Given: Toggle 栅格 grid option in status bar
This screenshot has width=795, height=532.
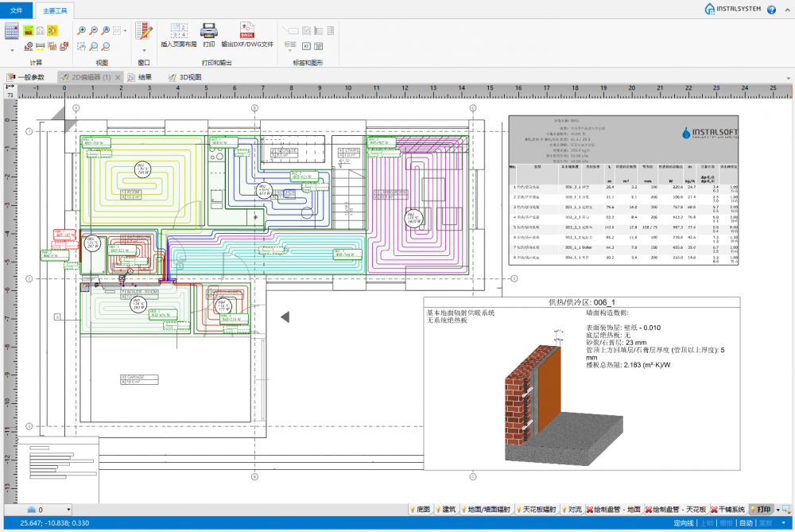Looking at the screenshot, I should tap(726, 523).
